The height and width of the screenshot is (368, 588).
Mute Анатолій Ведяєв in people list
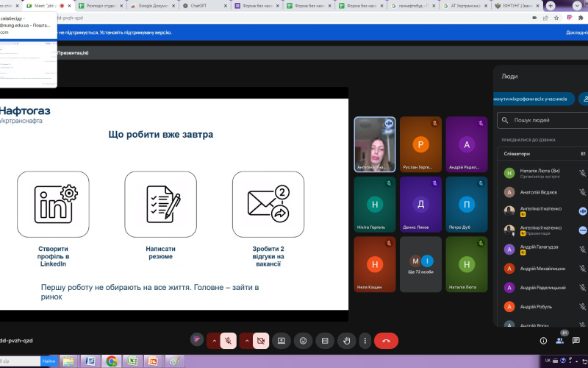(582, 192)
